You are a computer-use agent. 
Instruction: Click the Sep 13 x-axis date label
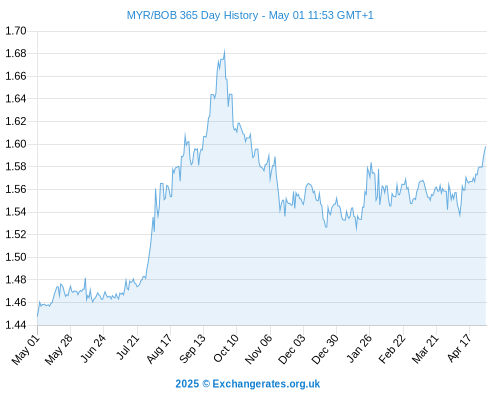click(x=192, y=349)
